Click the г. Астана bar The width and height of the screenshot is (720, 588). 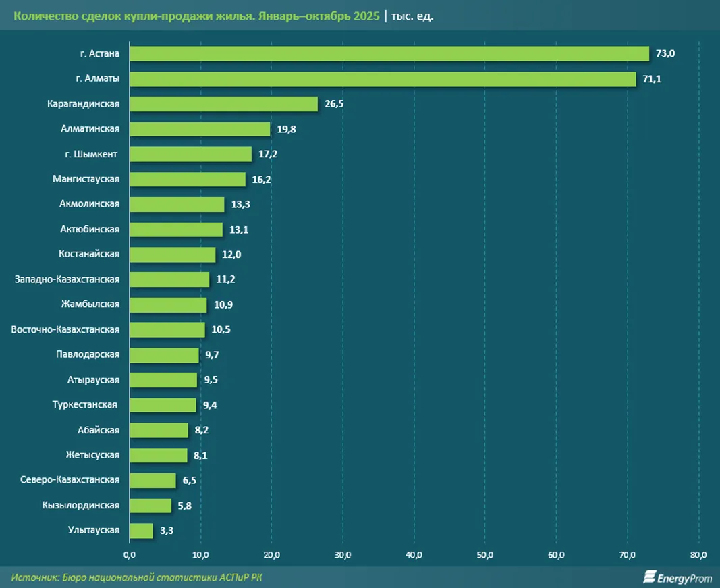click(389, 54)
